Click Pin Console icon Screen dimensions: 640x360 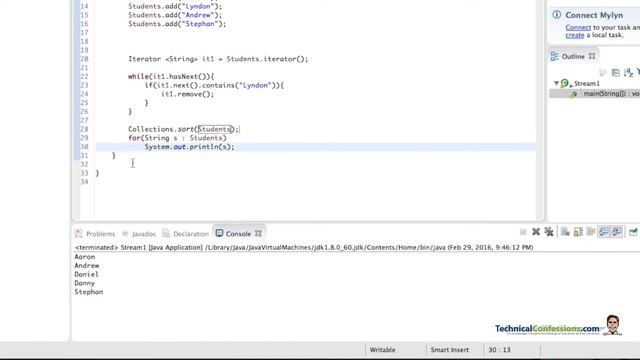coord(633,232)
